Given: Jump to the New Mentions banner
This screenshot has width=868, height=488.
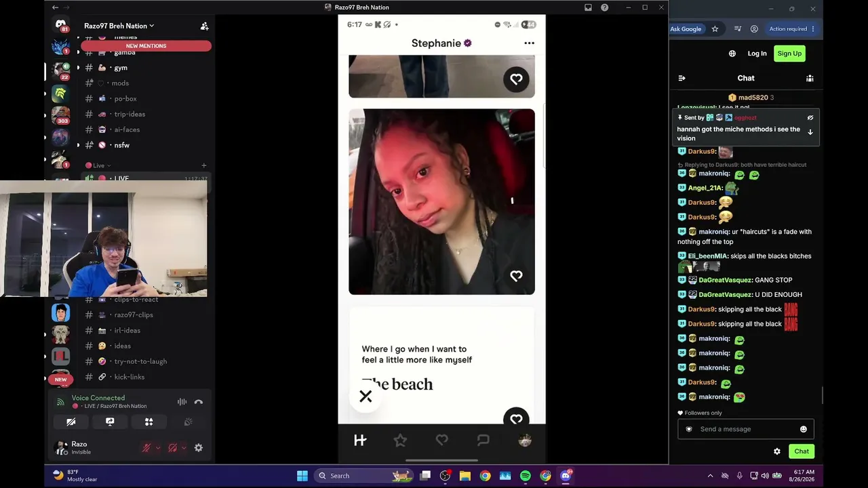Looking at the screenshot, I should click(146, 46).
